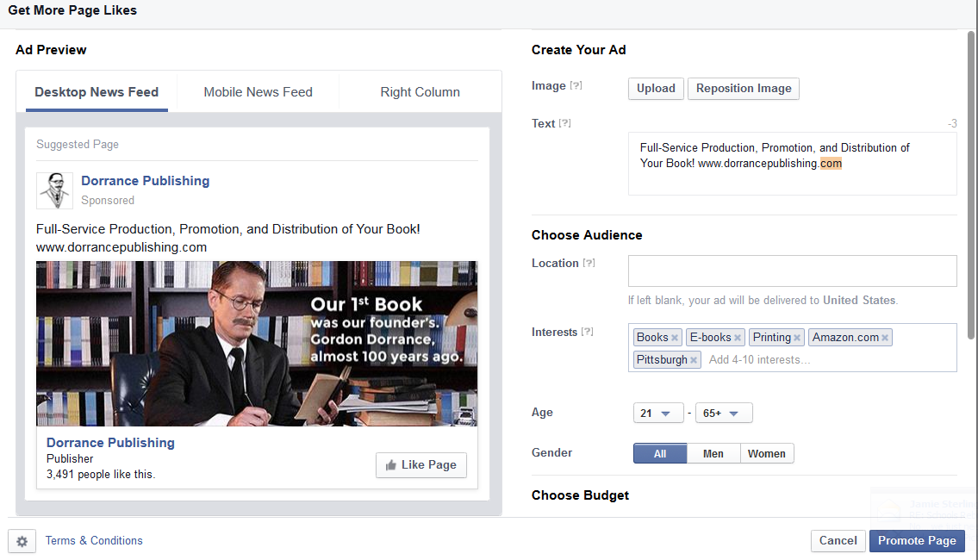Click Reposition Image button
The height and width of the screenshot is (560, 978).
(x=744, y=89)
